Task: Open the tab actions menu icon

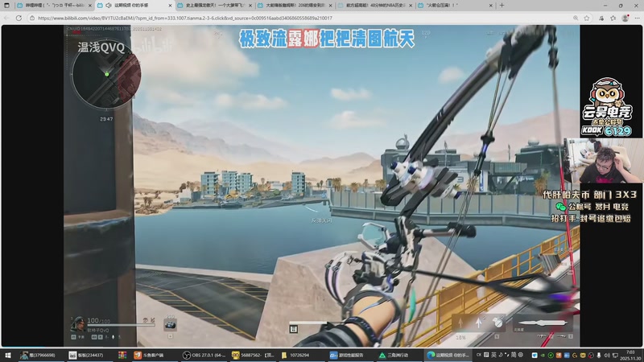Action: (6, 6)
